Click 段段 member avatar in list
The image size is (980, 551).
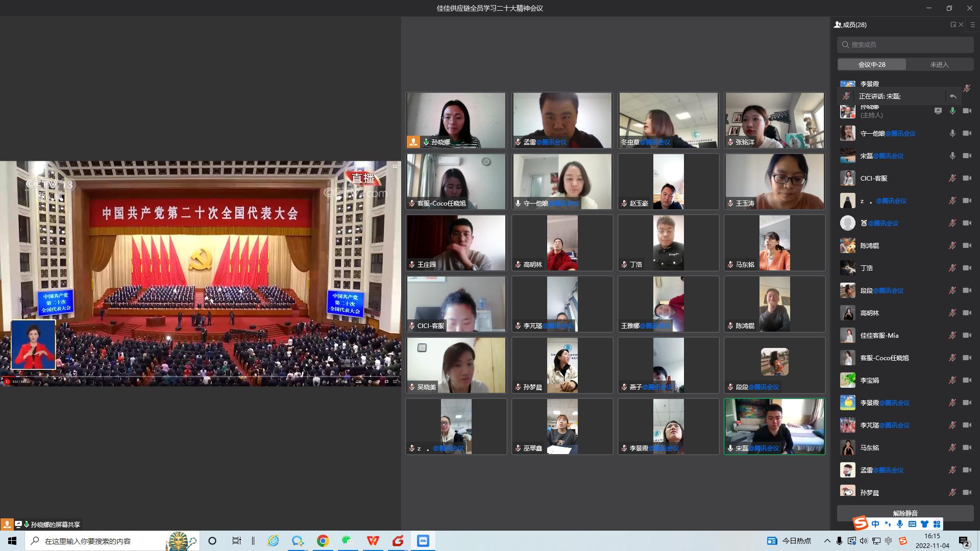848,290
